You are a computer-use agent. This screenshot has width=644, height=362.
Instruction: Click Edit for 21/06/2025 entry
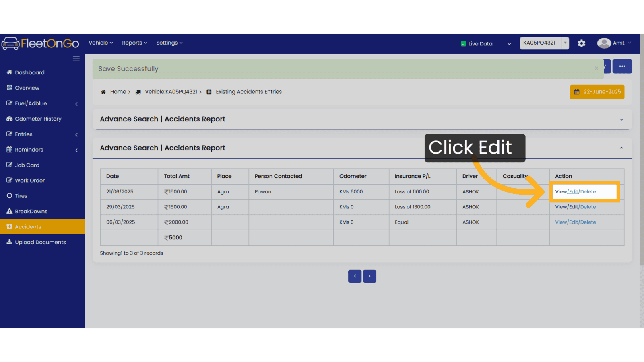(574, 192)
